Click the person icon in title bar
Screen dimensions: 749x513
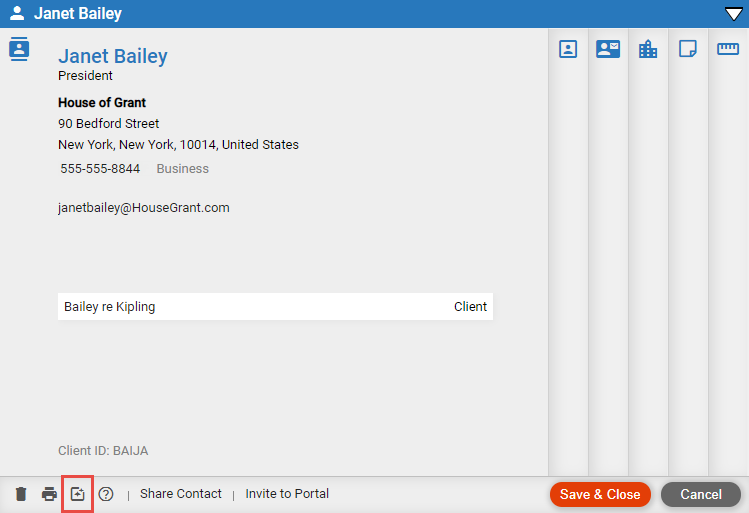17,13
